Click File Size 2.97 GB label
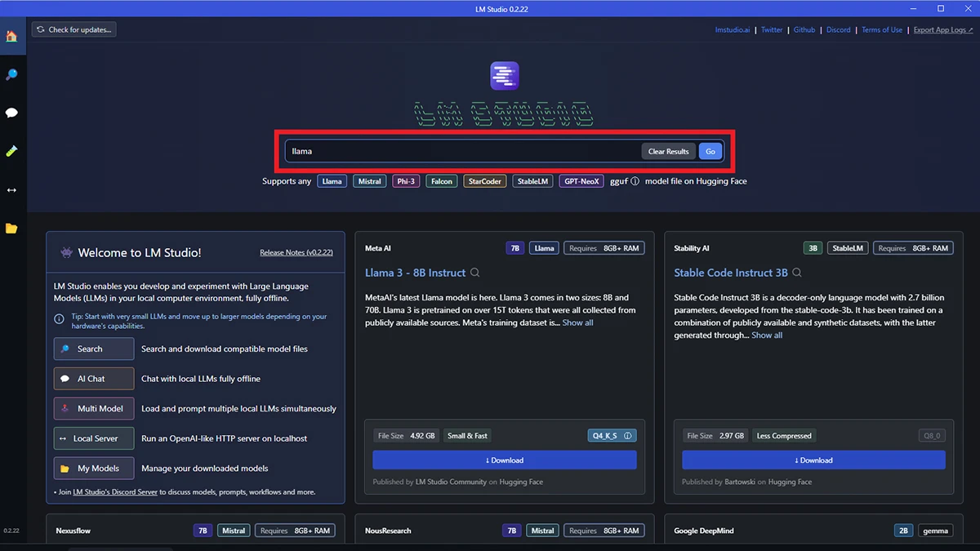This screenshot has width=980, height=551. pyautogui.click(x=716, y=436)
